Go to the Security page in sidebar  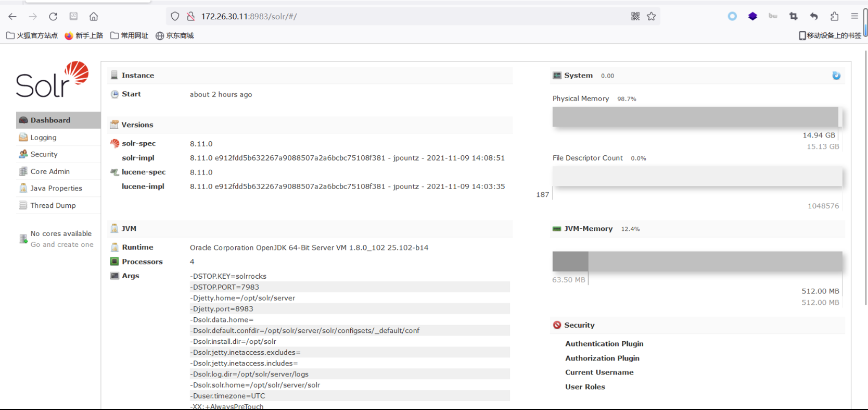58,154
